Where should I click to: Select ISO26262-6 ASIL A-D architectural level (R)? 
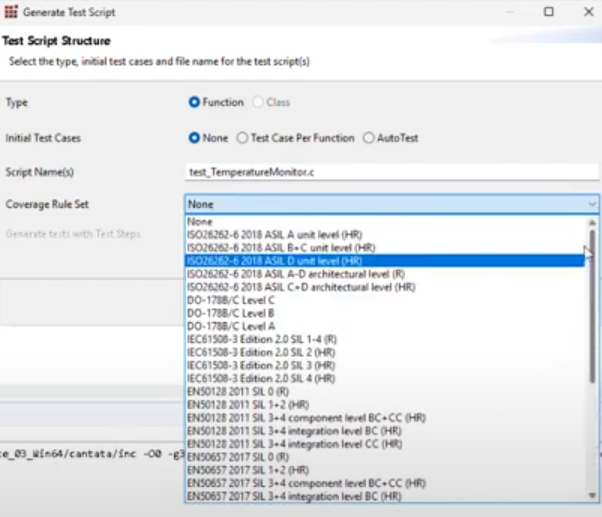(x=385, y=274)
